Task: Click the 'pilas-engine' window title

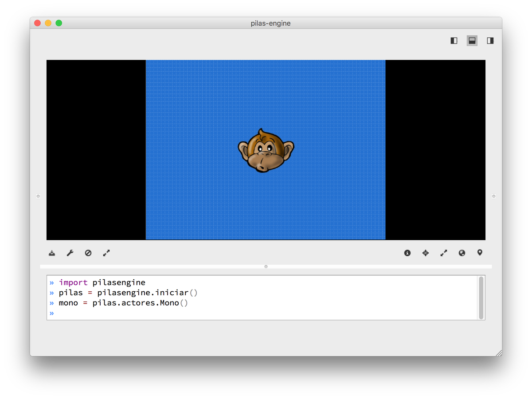Action: (271, 23)
